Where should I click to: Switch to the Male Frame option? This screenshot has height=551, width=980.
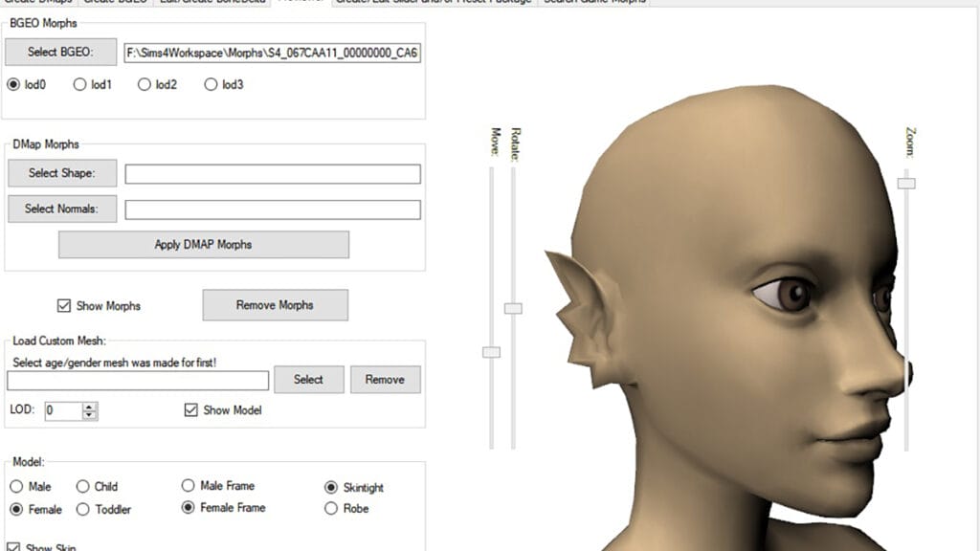point(189,485)
